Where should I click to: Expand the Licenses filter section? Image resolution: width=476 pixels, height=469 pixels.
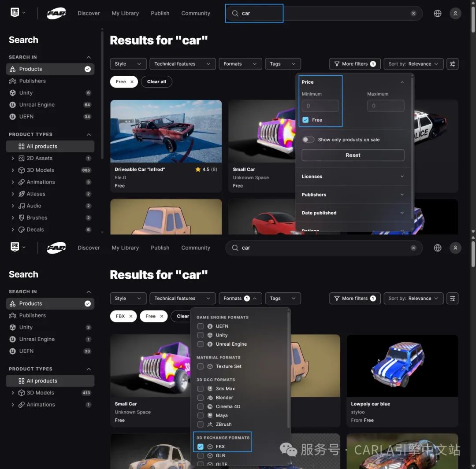tap(353, 176)
